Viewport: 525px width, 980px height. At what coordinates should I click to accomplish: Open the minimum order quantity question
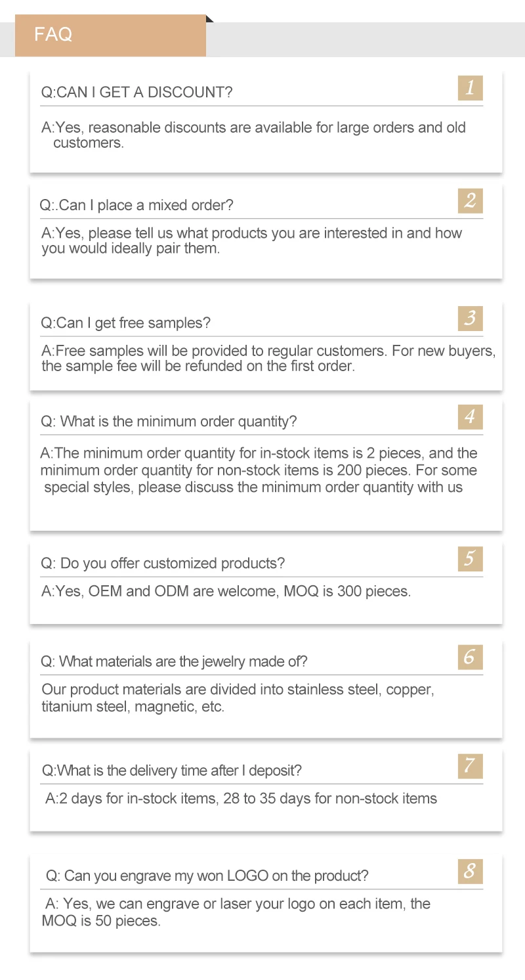(x=169, y=422)
